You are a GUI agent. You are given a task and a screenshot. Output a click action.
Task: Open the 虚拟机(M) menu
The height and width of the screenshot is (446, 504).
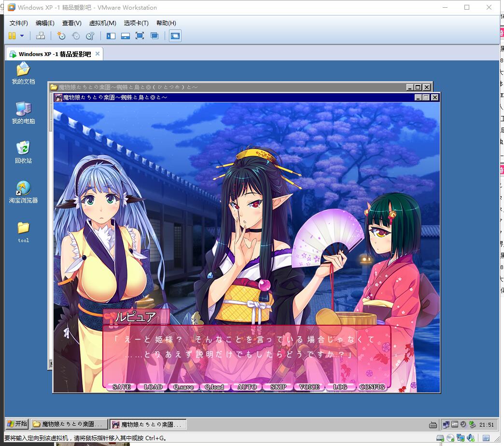[102, 23]
